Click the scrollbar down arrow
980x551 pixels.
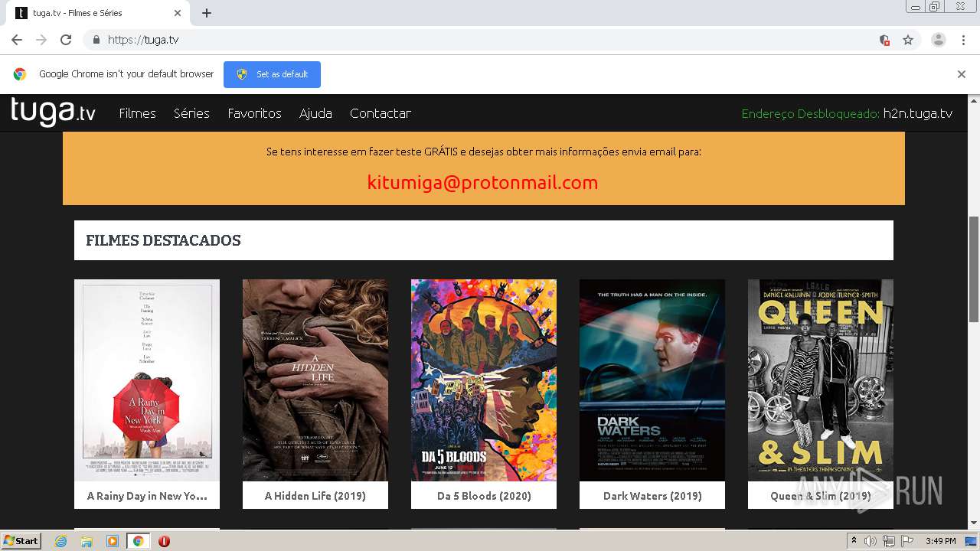click(974, 523)
